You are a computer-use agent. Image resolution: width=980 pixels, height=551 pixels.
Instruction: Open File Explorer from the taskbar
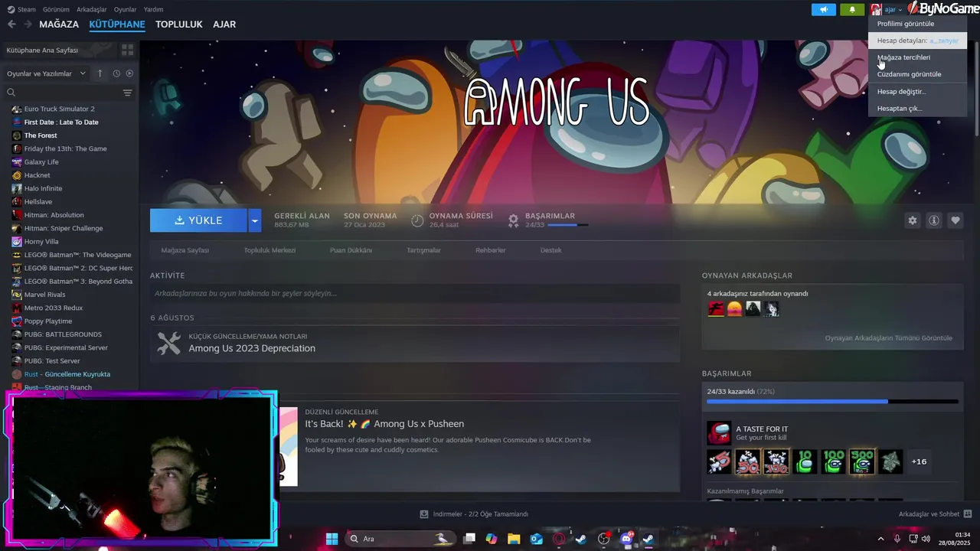[x=513, y=539]
